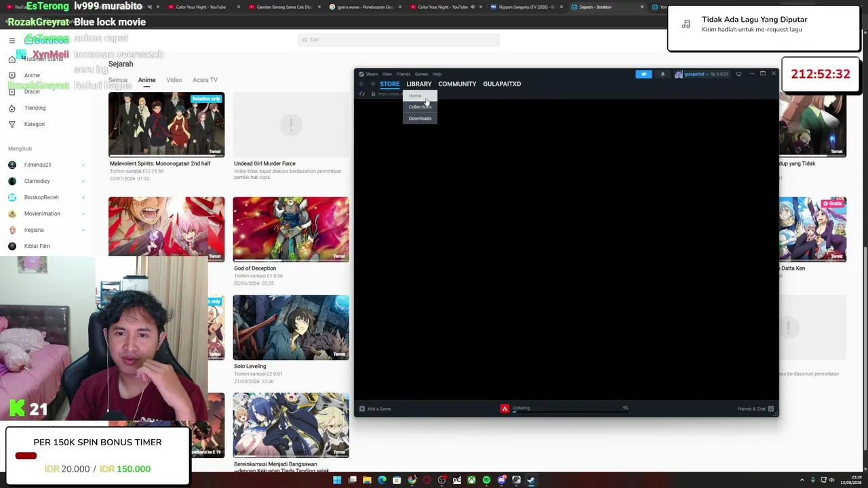Viewport: 868px width, 488px height.
Task: Open the Windows Start menu
Action: tap(337, 480)
